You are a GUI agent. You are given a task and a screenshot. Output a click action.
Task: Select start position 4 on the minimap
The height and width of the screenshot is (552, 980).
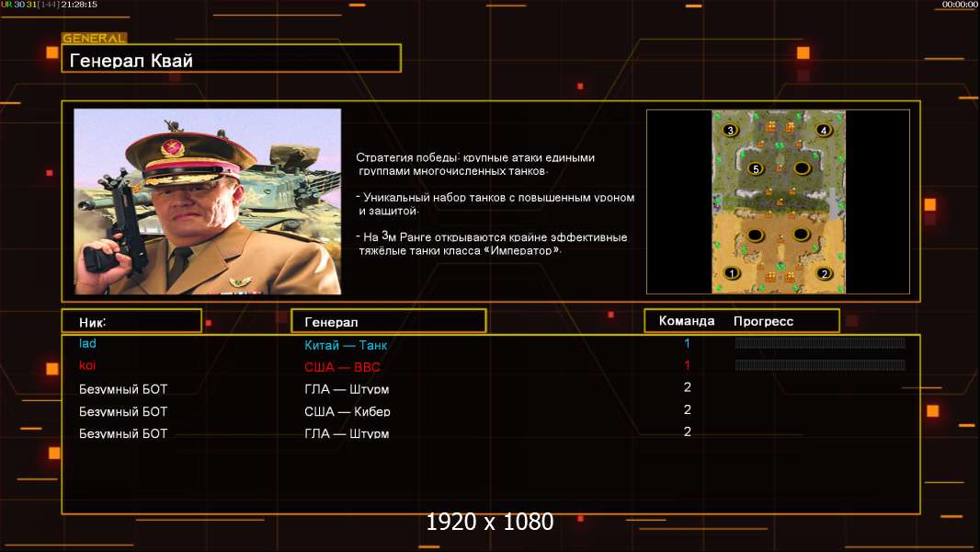[x=824, y=130]
